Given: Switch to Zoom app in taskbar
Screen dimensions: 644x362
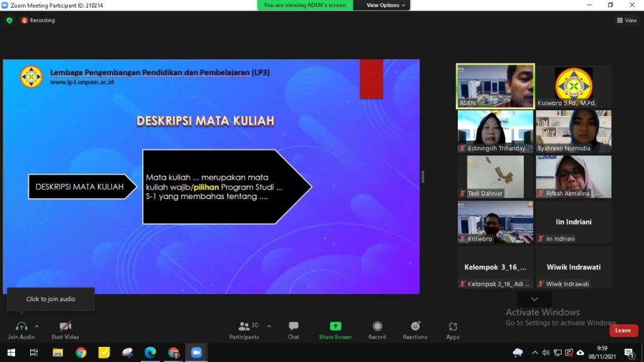Looking at the screenshot, I should click(x=196, y=353).
